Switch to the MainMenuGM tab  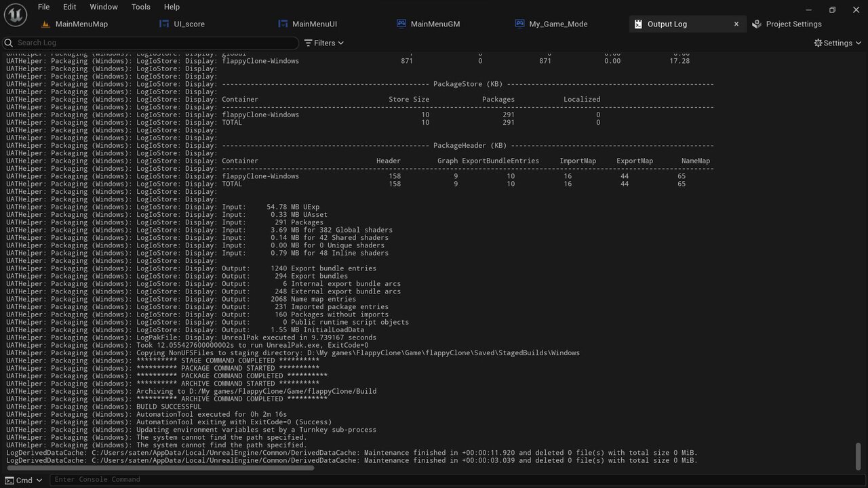[x=435, y=24]
